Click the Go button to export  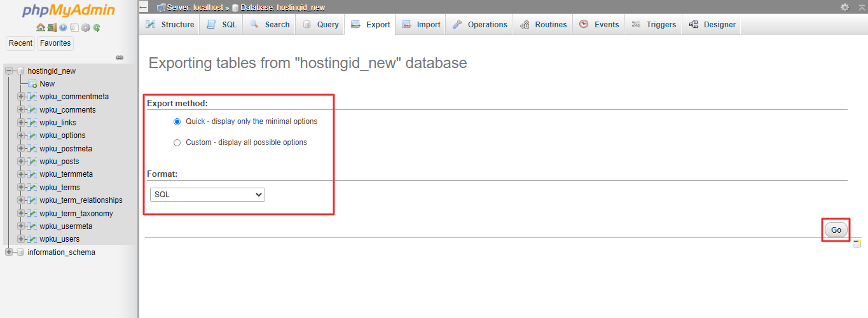tap(836, 230)
